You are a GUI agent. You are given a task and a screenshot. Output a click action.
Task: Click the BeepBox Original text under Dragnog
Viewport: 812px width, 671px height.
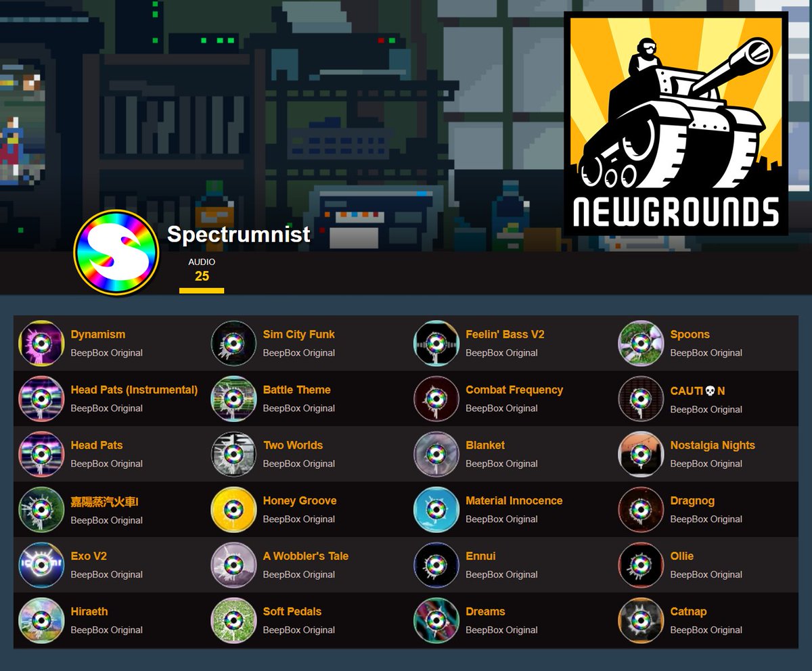coord(706,519)
